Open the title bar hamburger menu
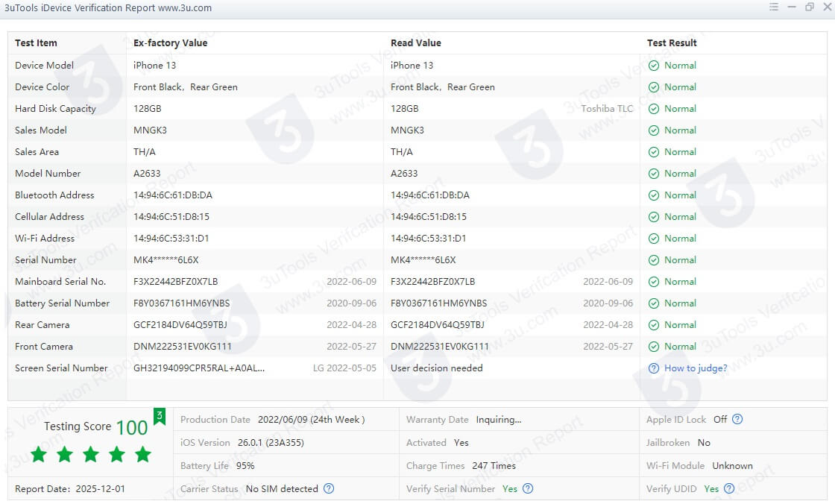The image size is (835, 504). pos(774,7)
